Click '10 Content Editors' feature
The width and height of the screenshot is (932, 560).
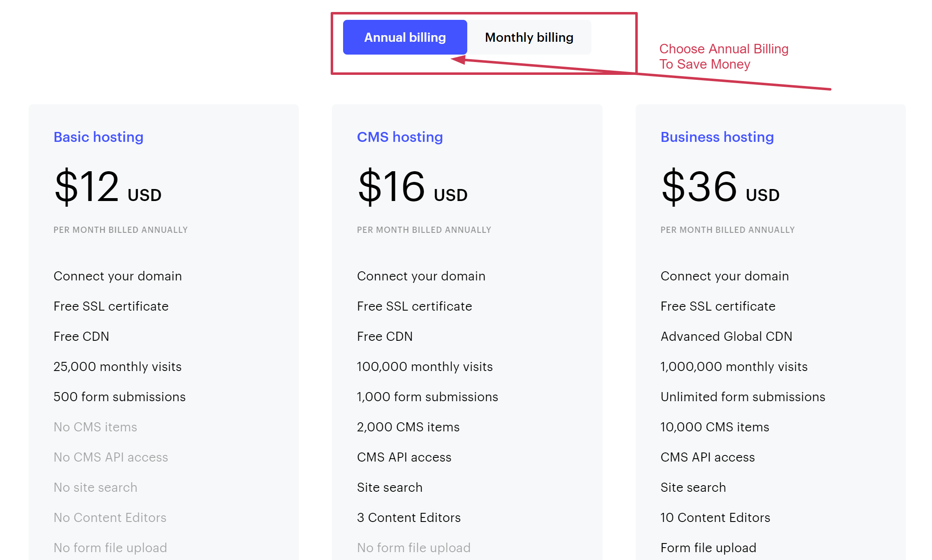tap(715, 517)
